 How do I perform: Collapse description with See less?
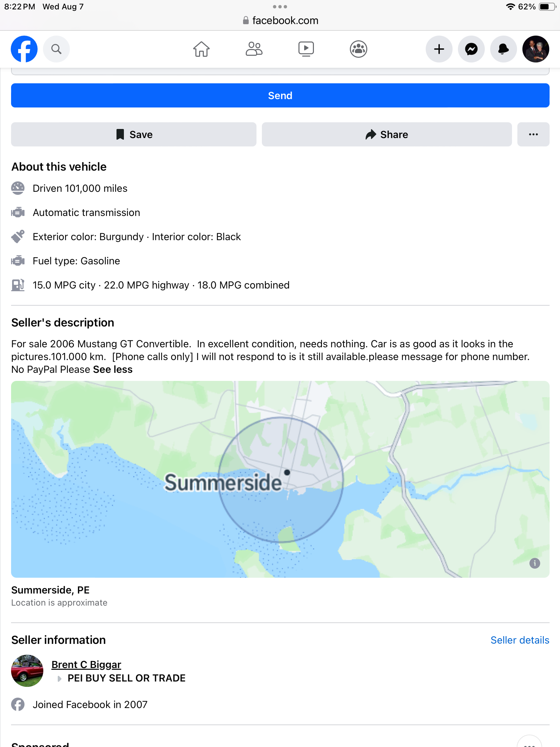pyautogui.click(x=113, y=369)
